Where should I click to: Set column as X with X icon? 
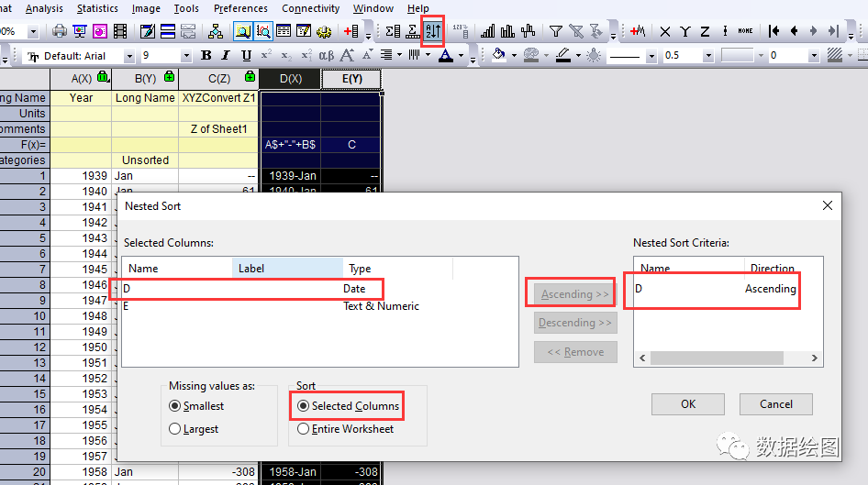coord(665,31)
